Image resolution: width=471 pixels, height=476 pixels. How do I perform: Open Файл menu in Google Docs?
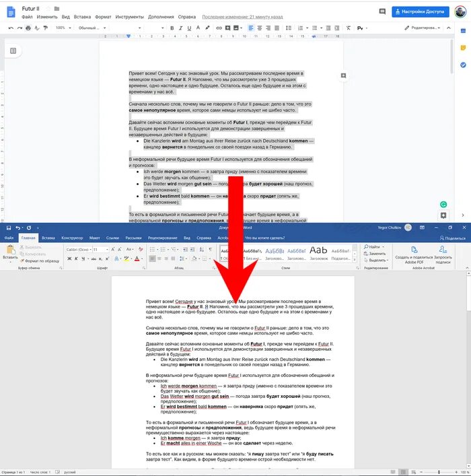click(27, 17)
